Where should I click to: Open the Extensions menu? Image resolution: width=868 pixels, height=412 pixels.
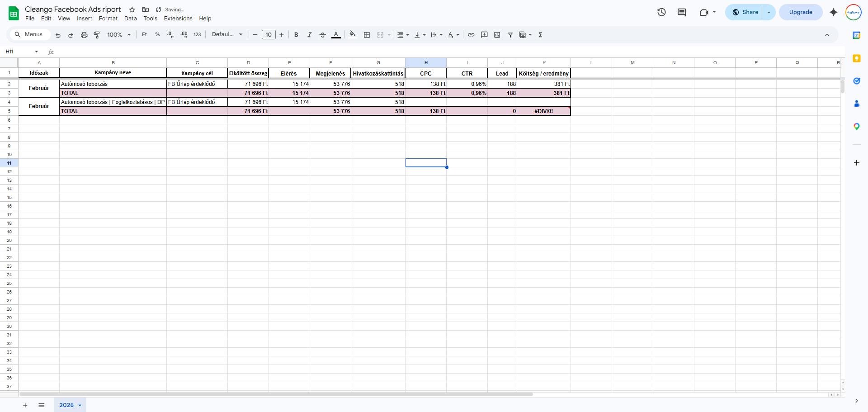(x=178, y=19)
